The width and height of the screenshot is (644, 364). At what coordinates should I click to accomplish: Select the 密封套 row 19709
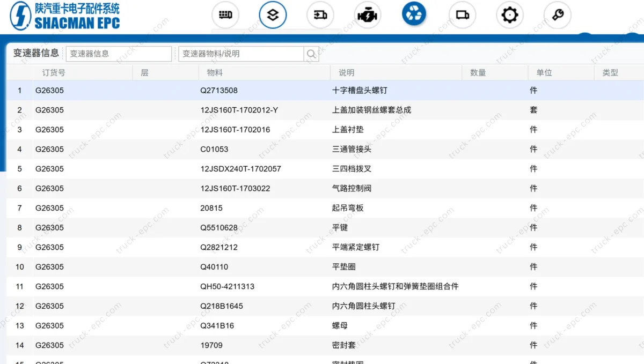(211, 345)
